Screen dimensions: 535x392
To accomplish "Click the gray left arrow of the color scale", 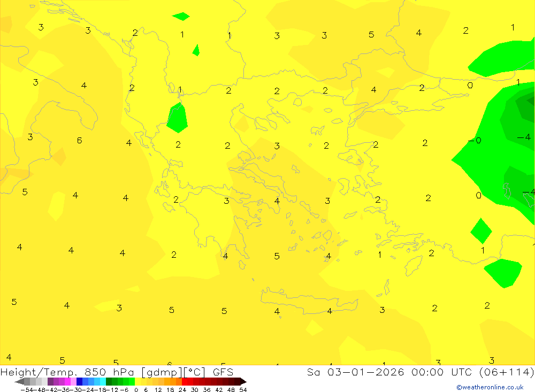I will point(19,381).
